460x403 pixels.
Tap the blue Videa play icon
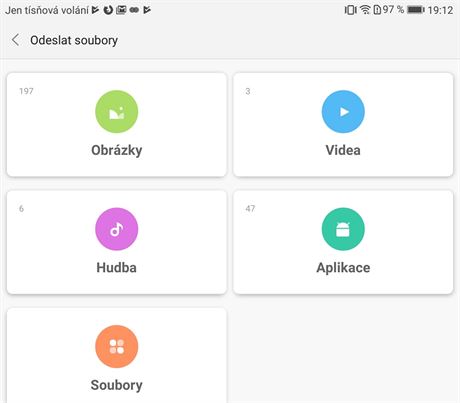pos(343,112)
